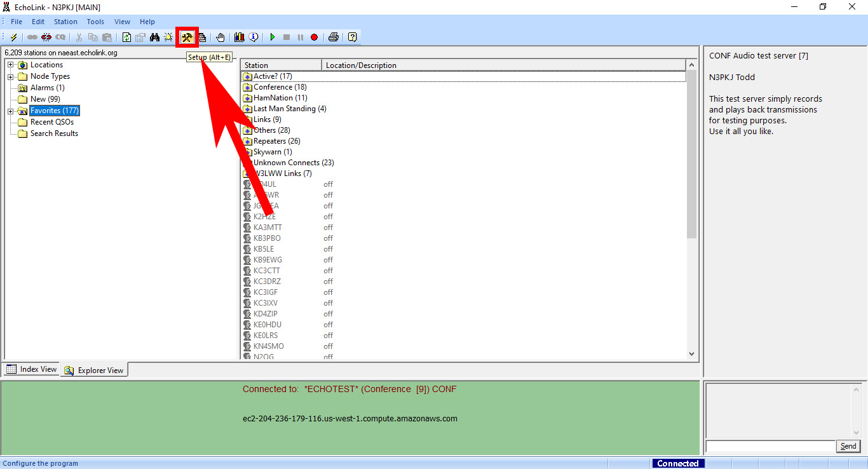
Task: Click the scissors Cut toolbar icon
Action: (x=79, y=37)
